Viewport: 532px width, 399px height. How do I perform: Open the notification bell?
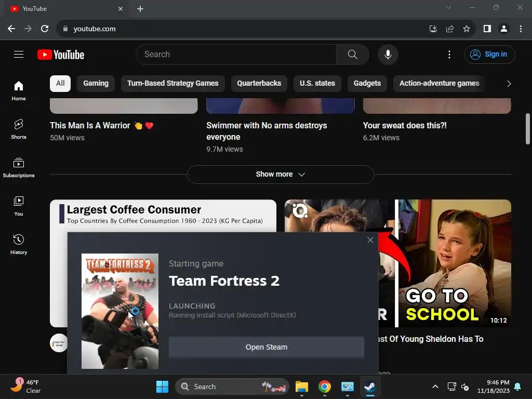518,387
